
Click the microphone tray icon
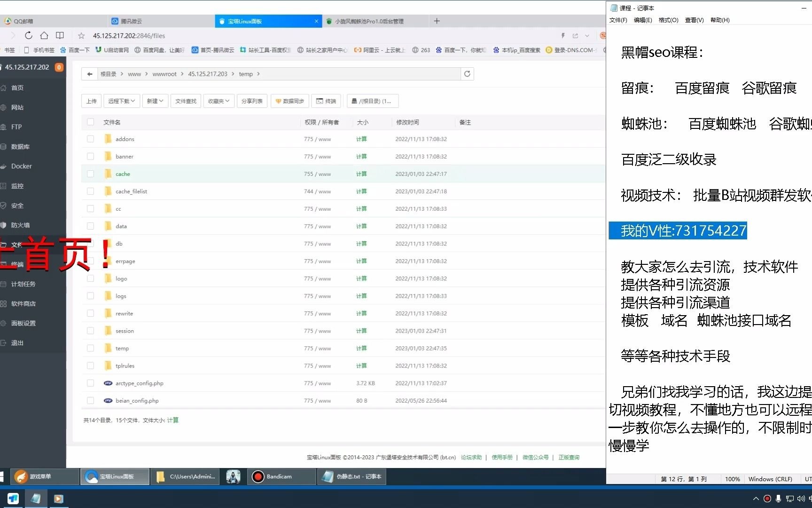pyautogui.click(x=778, y=499)
